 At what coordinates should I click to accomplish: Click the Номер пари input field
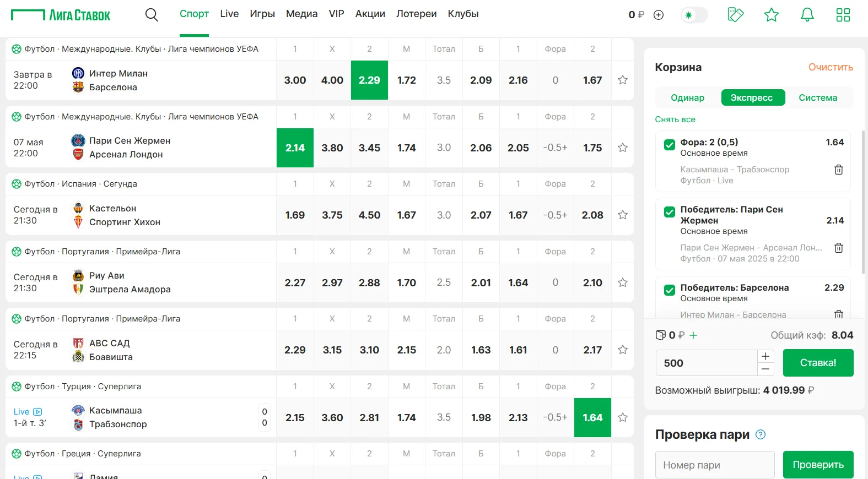(715, 465)
